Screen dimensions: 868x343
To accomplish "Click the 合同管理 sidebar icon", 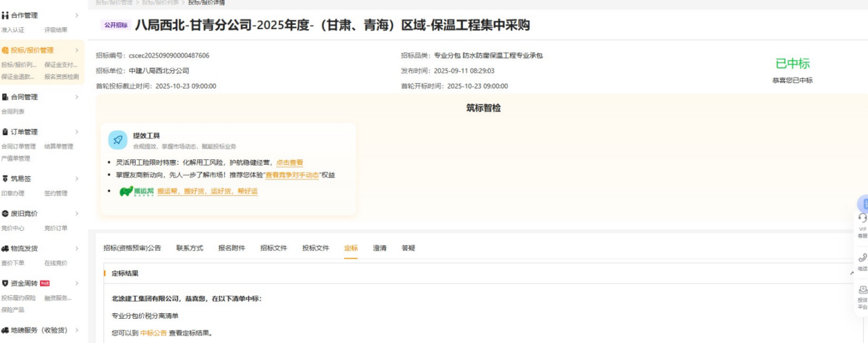I will (5, 97).
